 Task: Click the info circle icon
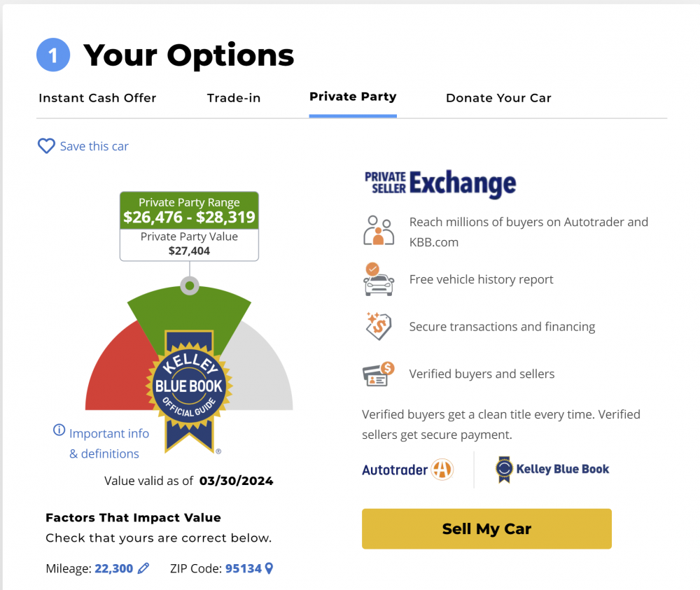[59, 430]
